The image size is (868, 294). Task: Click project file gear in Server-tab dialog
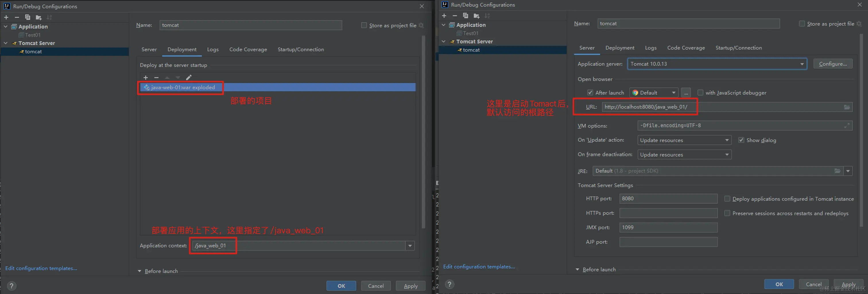coord(859,24)
